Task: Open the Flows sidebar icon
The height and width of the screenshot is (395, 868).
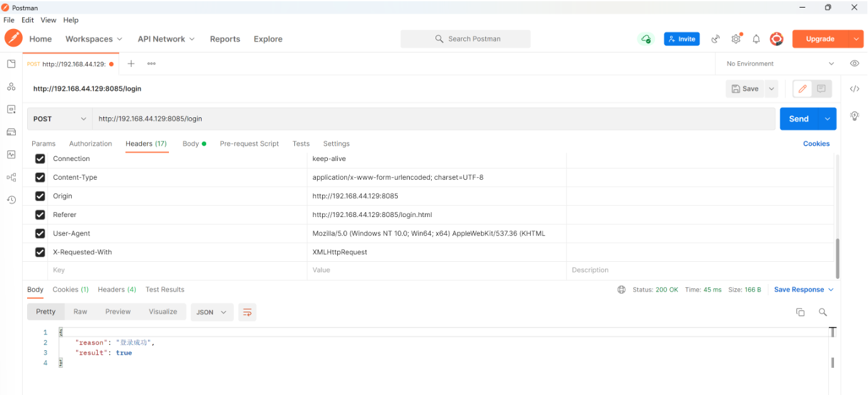Action: [11, 177]
